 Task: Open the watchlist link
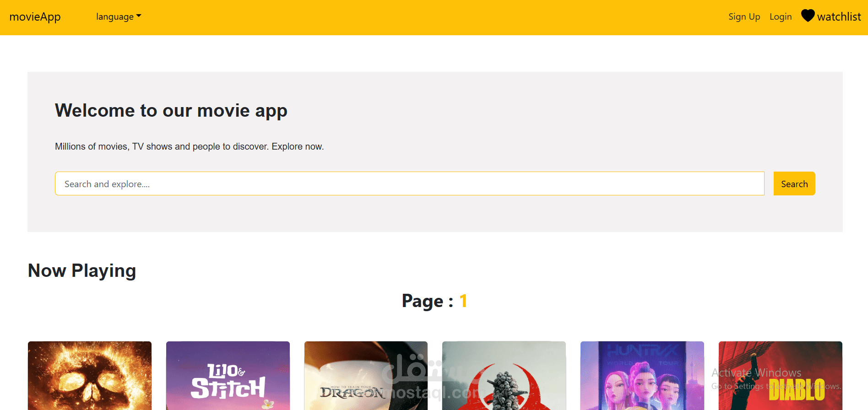[839, 16]
